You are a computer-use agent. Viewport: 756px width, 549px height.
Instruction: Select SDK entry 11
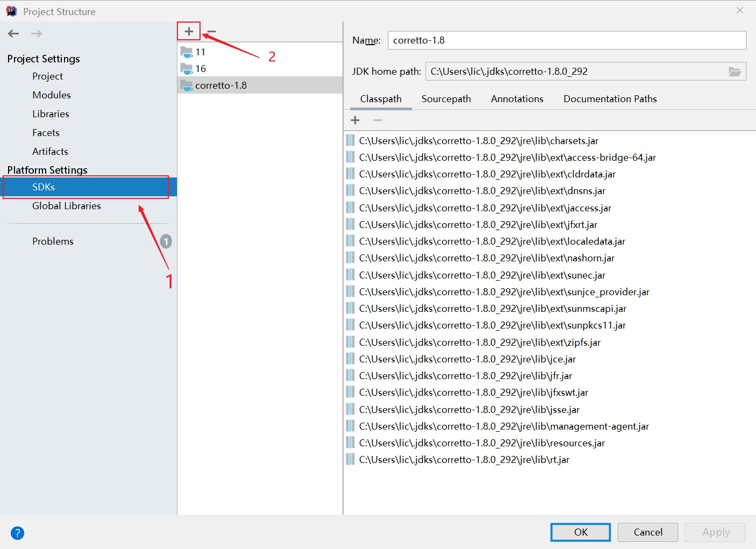point(260,52)
